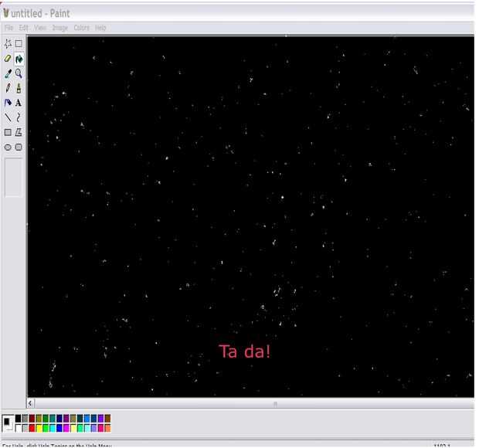Click the 'Ta da!' text on canvas
The width and height of the screenshot is (479, 448).
click(x=245, y=351)
